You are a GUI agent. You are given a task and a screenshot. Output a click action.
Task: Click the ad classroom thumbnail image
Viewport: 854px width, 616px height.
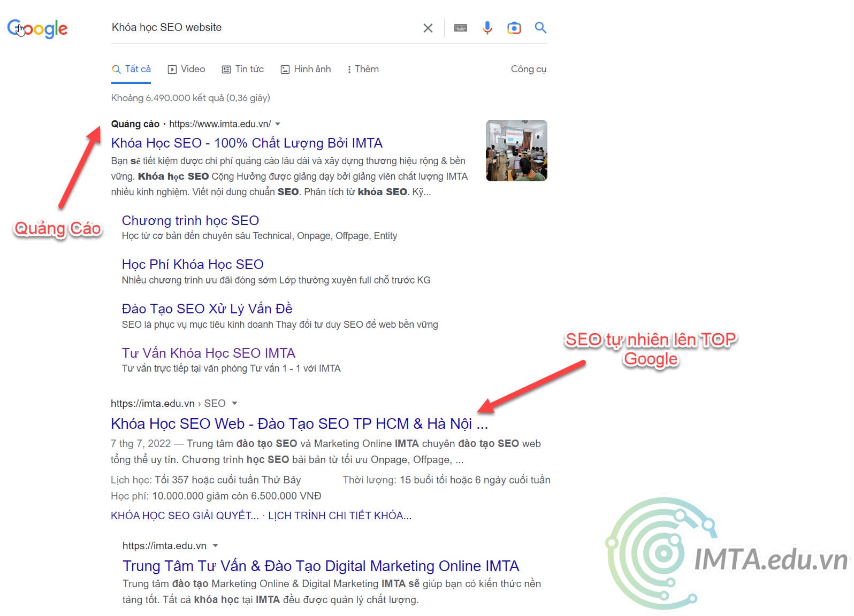point(516,150)
